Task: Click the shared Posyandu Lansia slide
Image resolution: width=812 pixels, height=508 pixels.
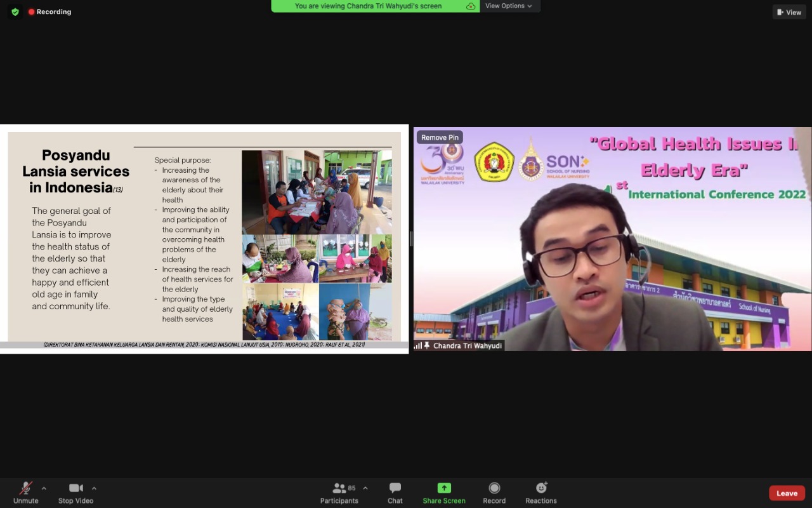Action: click(204, 239)
